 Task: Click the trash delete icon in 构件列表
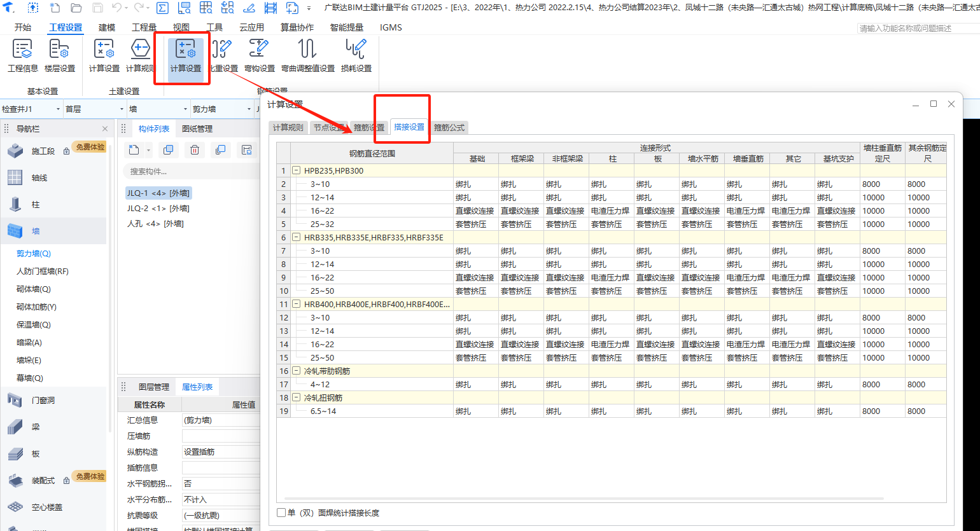tap(195, 150)
